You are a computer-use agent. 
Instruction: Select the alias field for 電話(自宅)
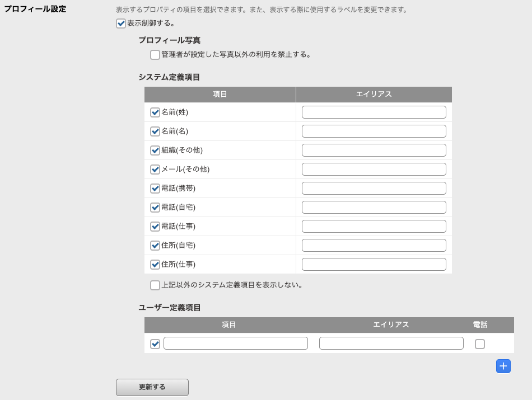coord(374,207)
